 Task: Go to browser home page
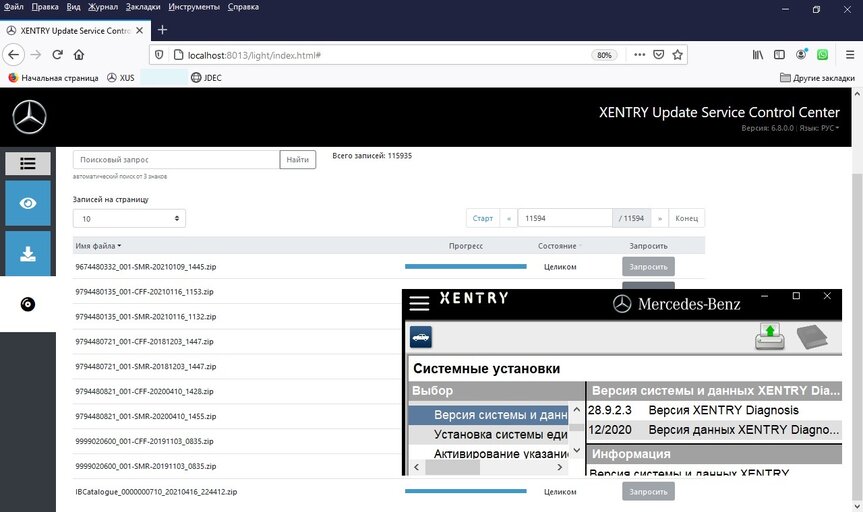click(x=79, y=55)
